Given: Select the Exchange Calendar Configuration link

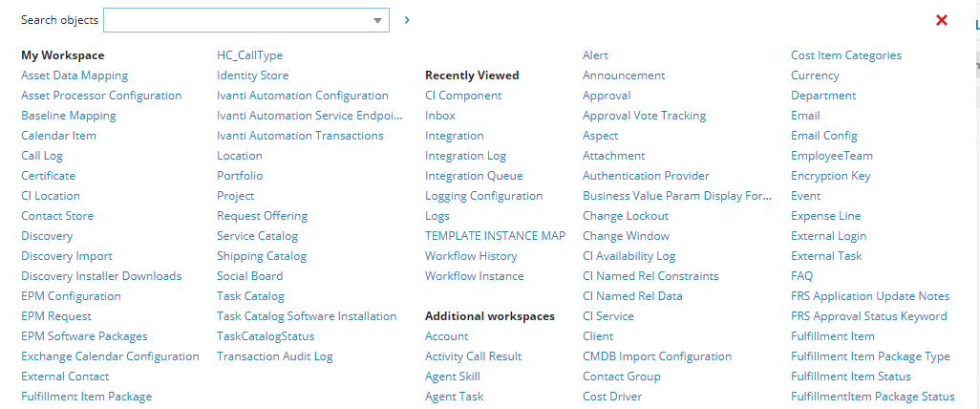Looking at the screenshot, I should pyautogui.click(x=110, y=356).
